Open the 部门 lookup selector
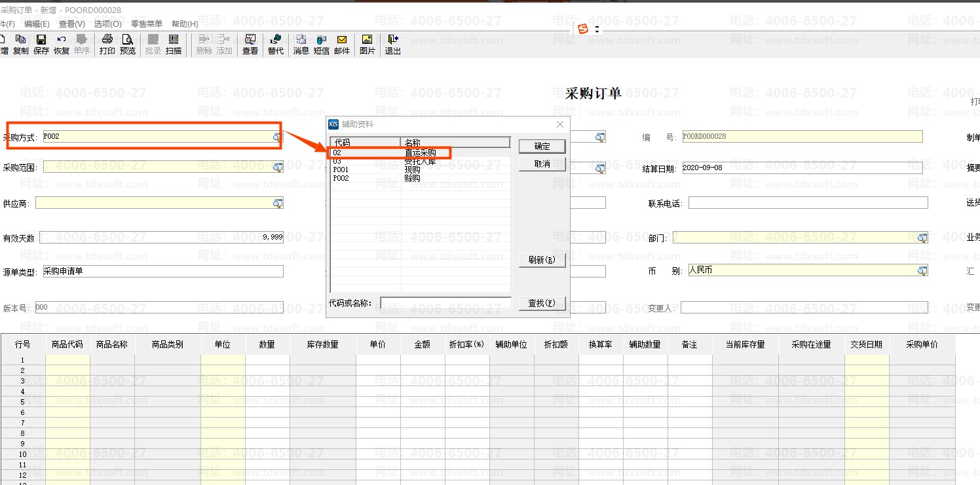 click(x=922, y=238)
